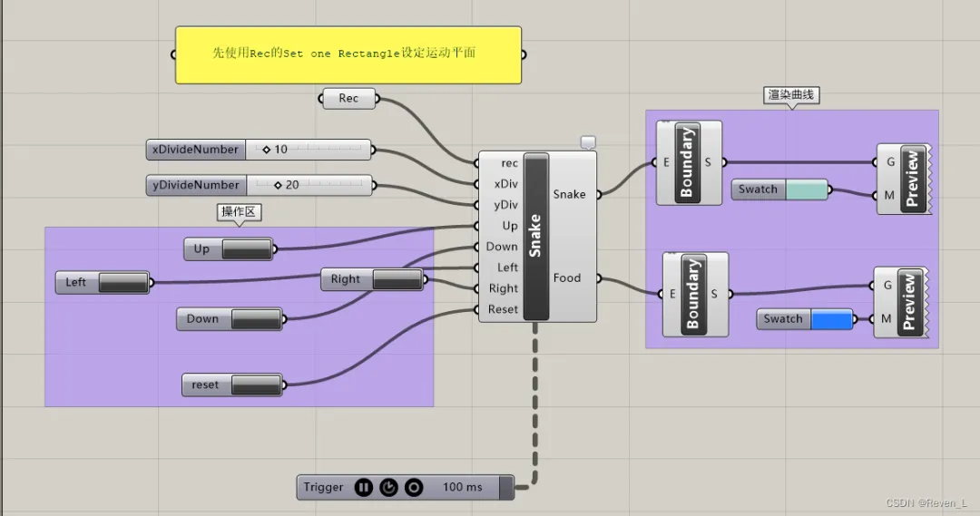Push the Left button toggle
This screenshot has height=516, width=980.
[123, 282]
